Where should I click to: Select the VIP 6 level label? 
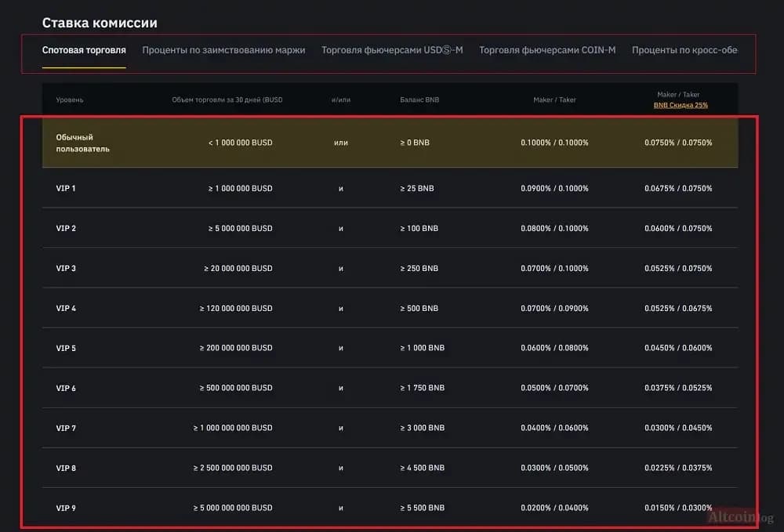(x=66, y=388)
